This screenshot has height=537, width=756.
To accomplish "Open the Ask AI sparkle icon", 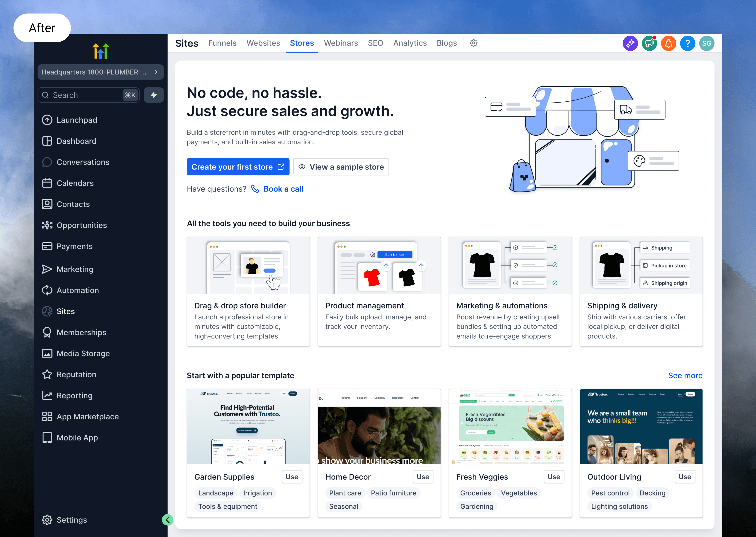I will (630, 43).
